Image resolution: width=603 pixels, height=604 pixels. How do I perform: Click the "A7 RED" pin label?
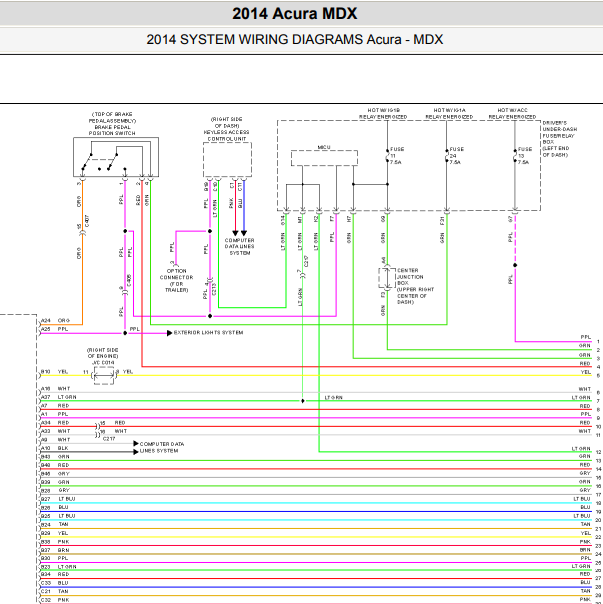click(55, 406)
